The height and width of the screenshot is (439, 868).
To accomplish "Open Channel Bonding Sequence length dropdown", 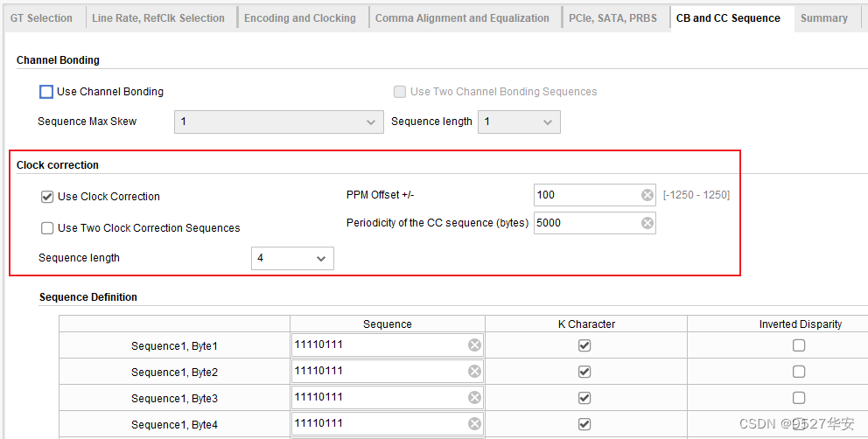I will [x=519, y=122].
